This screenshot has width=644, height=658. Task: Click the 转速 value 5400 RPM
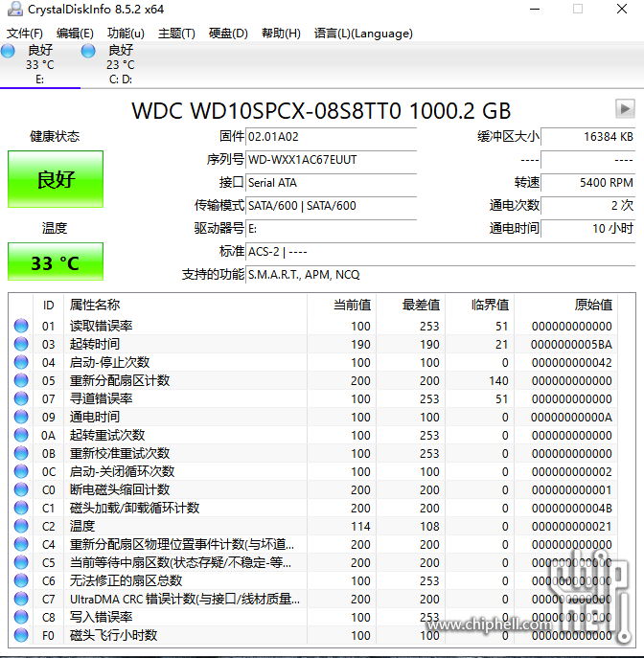[x=588, y=183]
